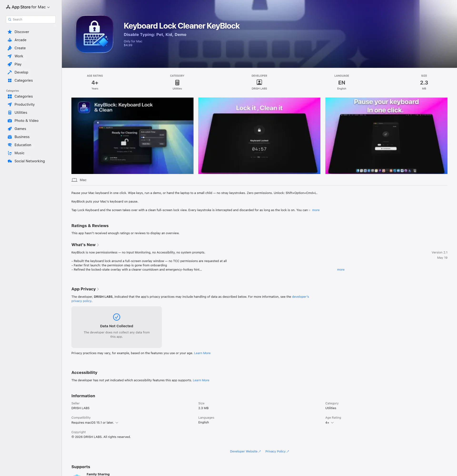Click the Social Networking chat bubble icon
This screenshot has width=457, height=476.
click(x=10, y=161)
